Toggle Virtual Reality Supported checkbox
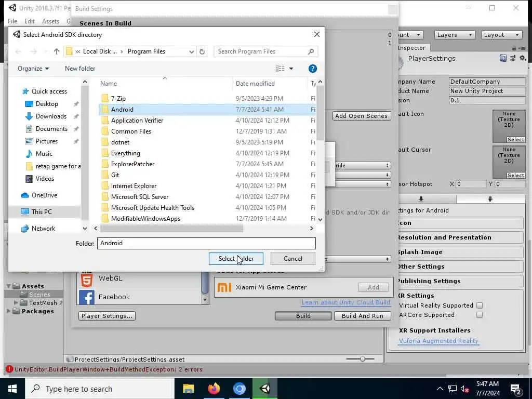532x399 pixels. point(480,305)
